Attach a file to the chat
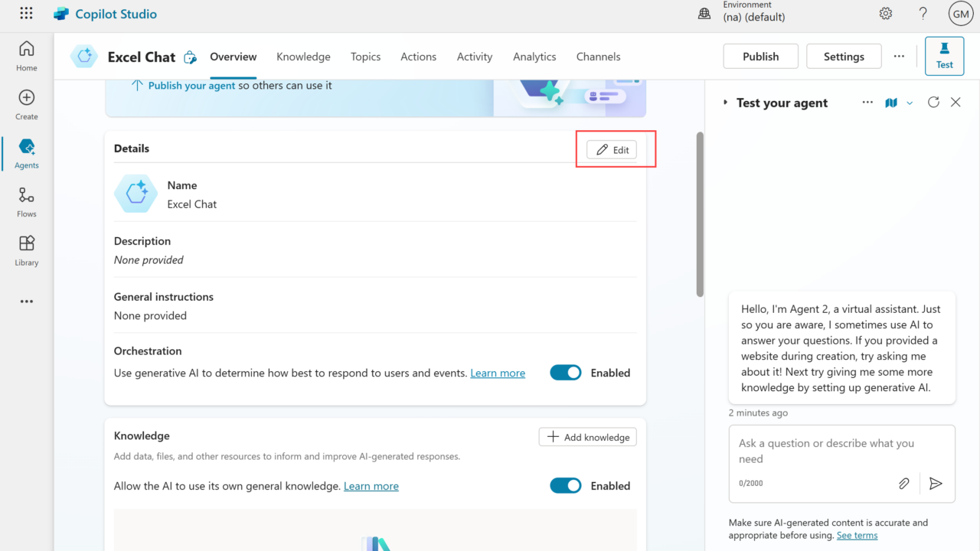 (904, 483)
